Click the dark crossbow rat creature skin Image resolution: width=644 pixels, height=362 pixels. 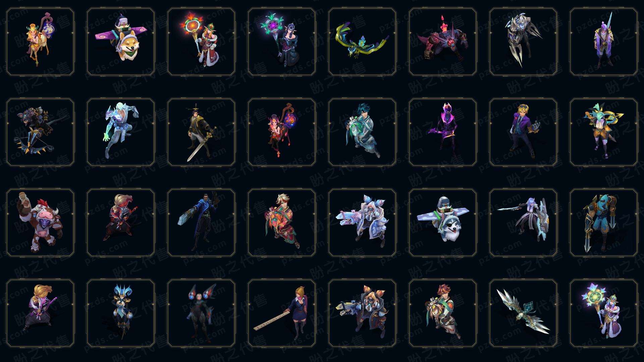(x=40, y=132)
